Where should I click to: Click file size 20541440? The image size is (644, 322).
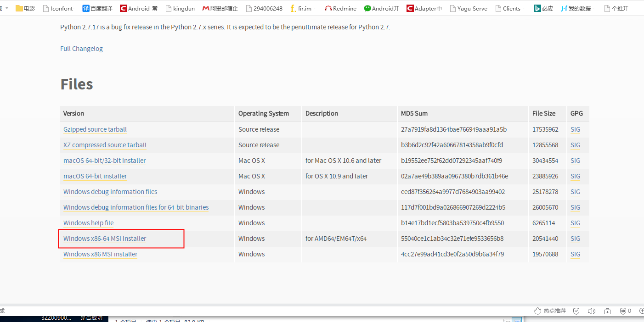pos(545,239)
